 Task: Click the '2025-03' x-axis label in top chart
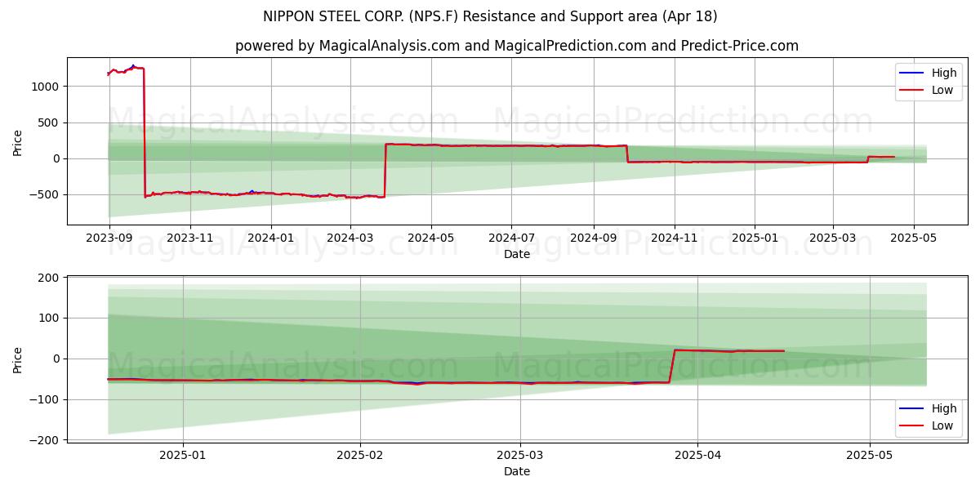pos(833,238)
